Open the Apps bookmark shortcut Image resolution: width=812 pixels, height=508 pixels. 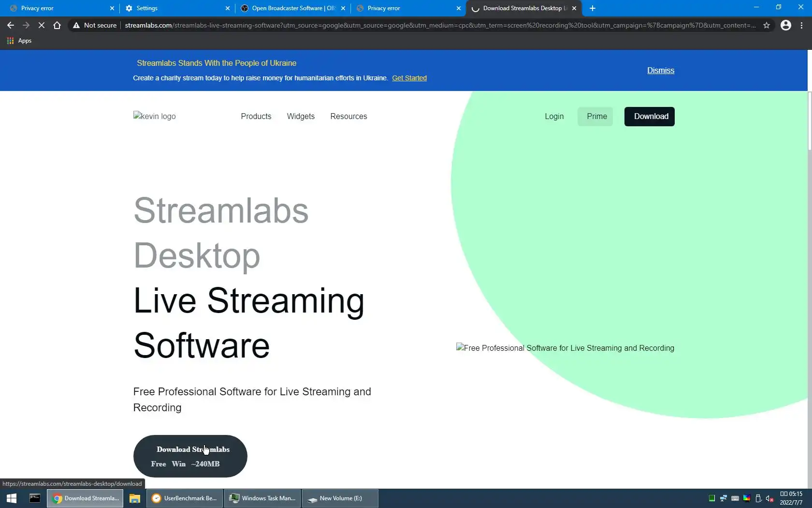(19, 41)
